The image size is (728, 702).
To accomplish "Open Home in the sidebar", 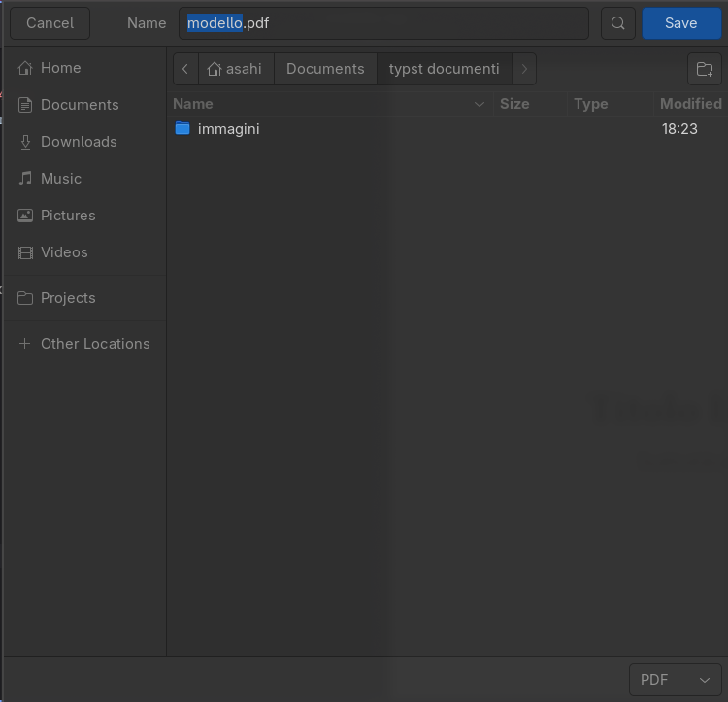I will click(85, 68).
